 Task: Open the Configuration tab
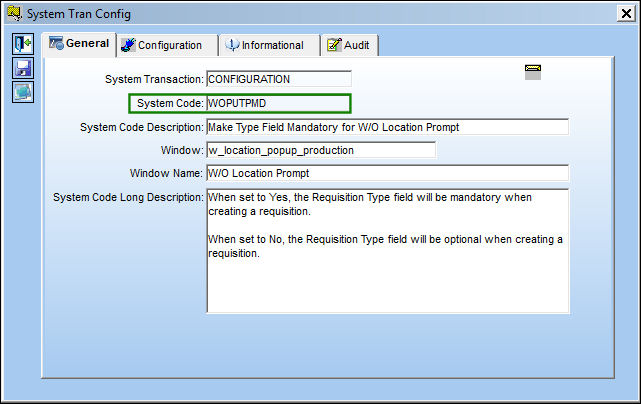coord(167,45)
